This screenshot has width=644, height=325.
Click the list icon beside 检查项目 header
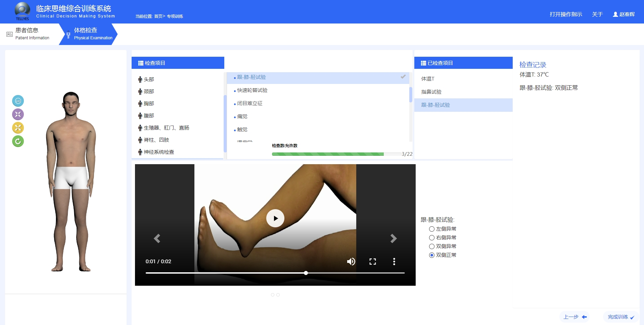141,63
